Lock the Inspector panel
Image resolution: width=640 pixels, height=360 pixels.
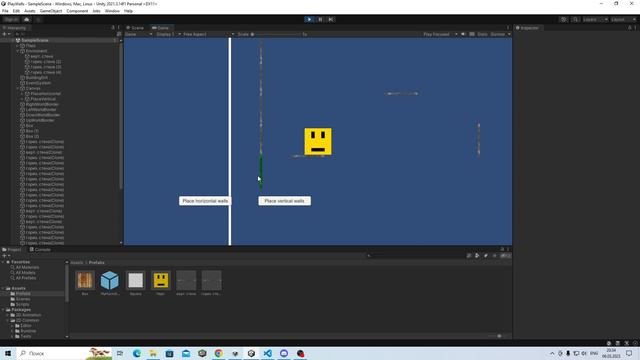point(629,28)
